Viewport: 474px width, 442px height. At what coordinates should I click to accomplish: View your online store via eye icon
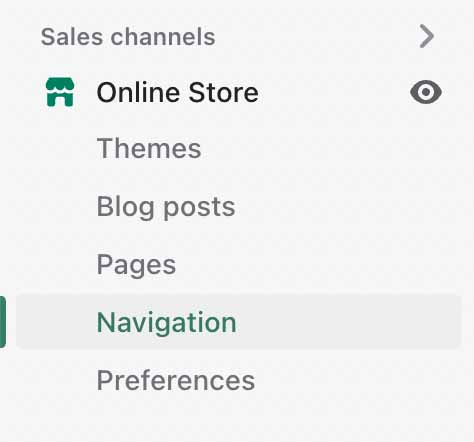tap(426, 92)
